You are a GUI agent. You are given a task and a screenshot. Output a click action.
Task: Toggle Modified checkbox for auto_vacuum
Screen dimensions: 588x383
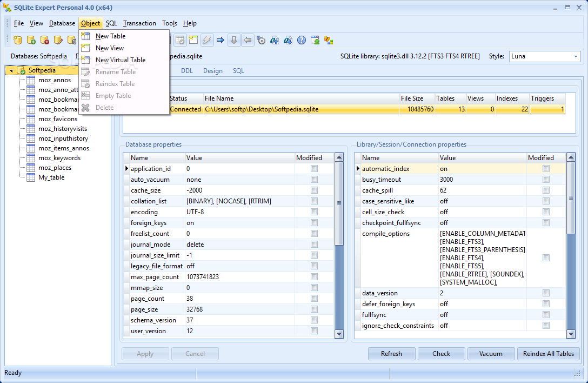tap(314, 180)
